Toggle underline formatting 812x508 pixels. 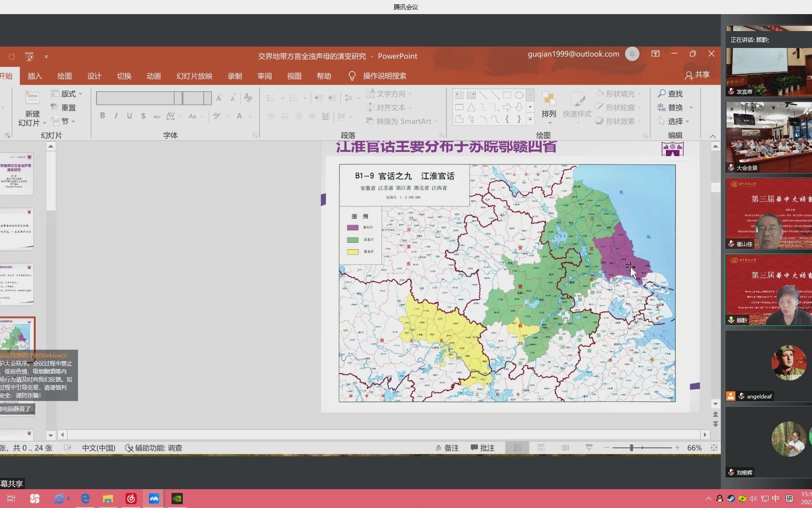pos(129,116)
